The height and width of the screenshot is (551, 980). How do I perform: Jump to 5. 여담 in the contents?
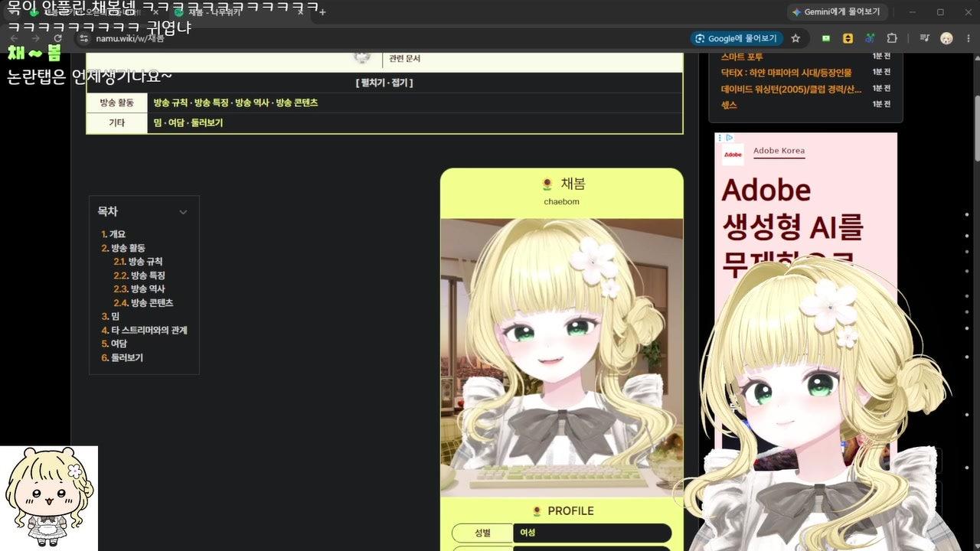coord(114,344)
